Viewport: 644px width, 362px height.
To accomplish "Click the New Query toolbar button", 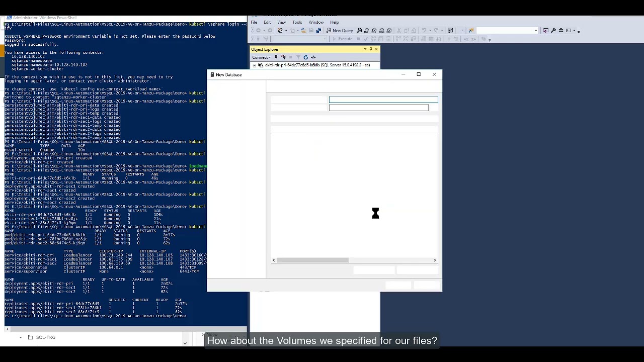I will (x=340, y=31).
